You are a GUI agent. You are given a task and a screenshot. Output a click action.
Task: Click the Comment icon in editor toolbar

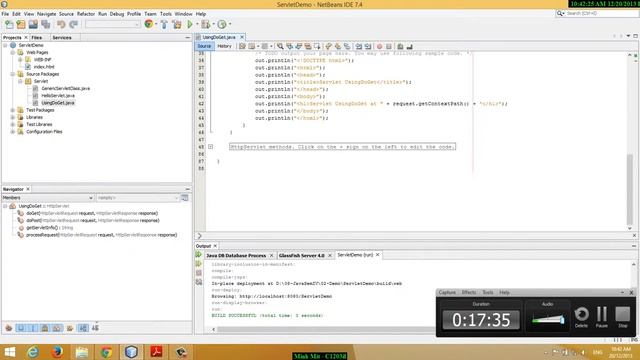tap(400, 47)
